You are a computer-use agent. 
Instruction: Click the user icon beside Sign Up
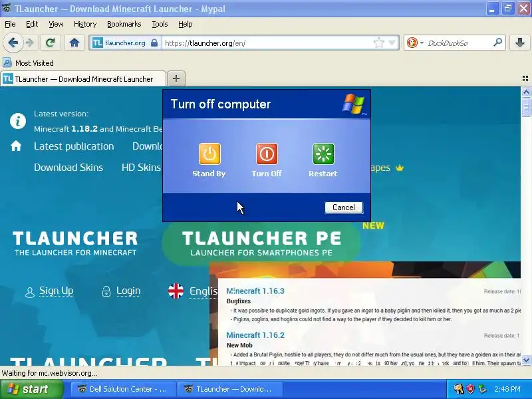(30, 292)
